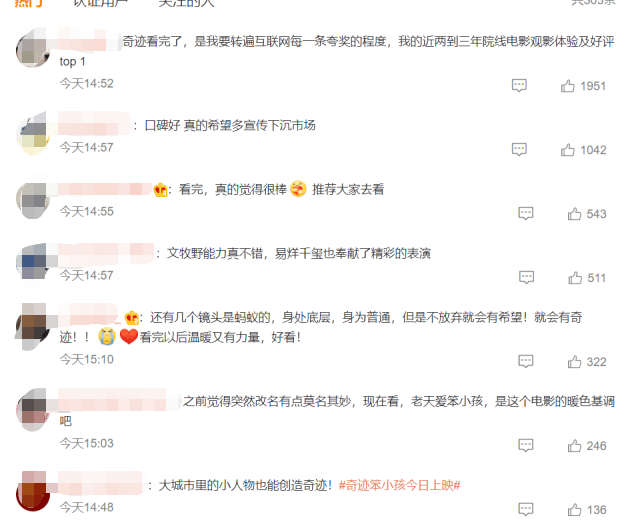Open avatar of the last commenter
The image size is (634, 522).
pyautogui.click(x=33, y=491)
